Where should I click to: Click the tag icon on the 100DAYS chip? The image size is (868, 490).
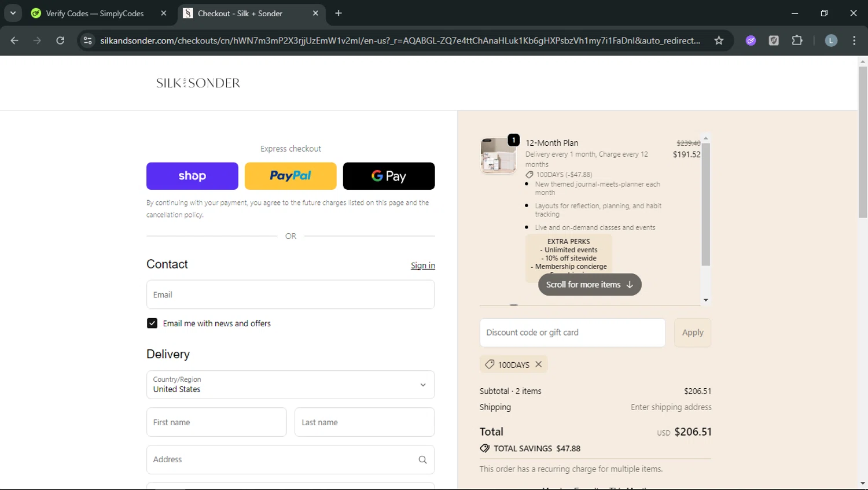click(490, 364)
